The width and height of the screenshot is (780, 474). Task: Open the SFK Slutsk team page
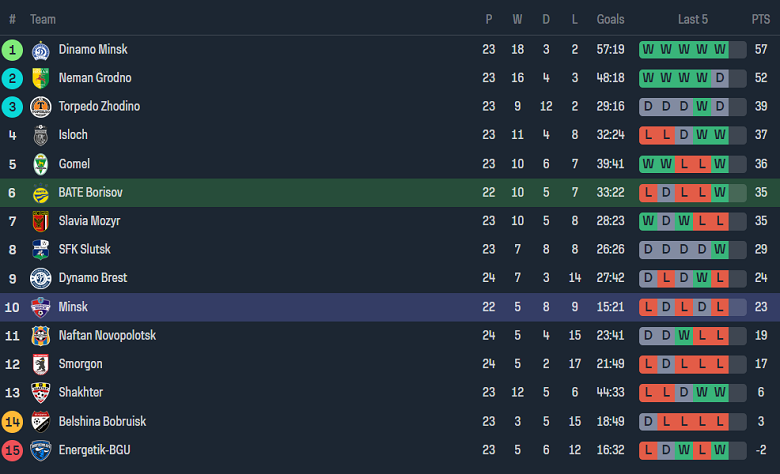[84, 249]
